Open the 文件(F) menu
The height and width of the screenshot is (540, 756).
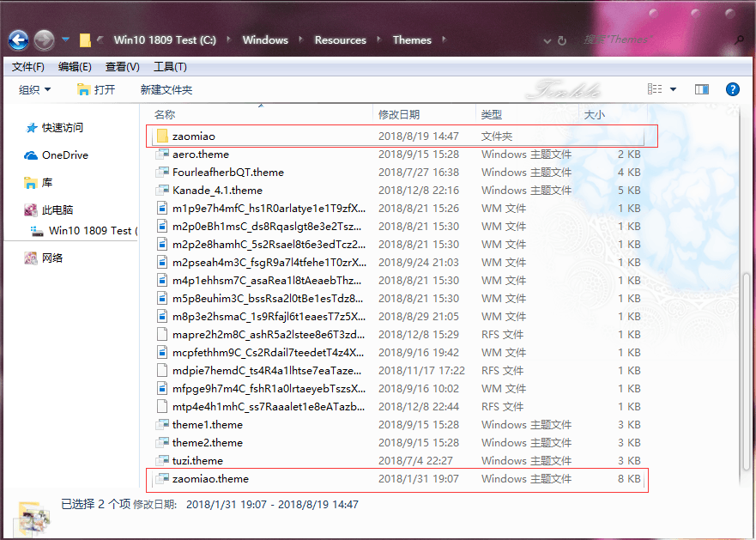pyautogui.click(x=28, y=67)
